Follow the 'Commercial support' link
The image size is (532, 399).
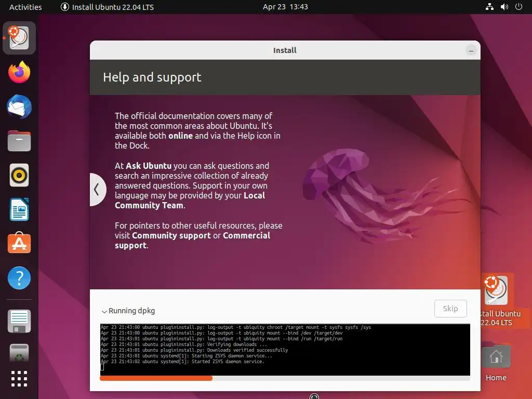pyautogui.click(x=192, y=240)
